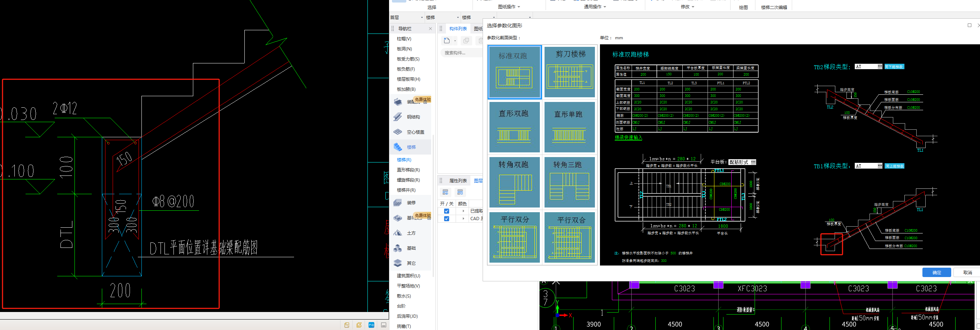Click the 同下跑梯段 button for TB2
Screen dimensions: 980x330
(x=894, y=67)
